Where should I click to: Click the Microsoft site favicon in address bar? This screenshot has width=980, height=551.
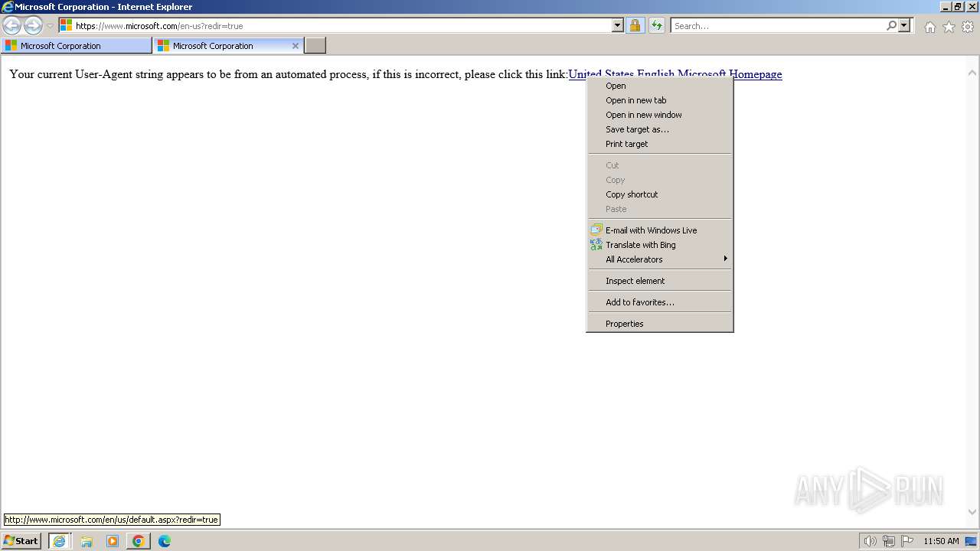[x=67, y=25]
